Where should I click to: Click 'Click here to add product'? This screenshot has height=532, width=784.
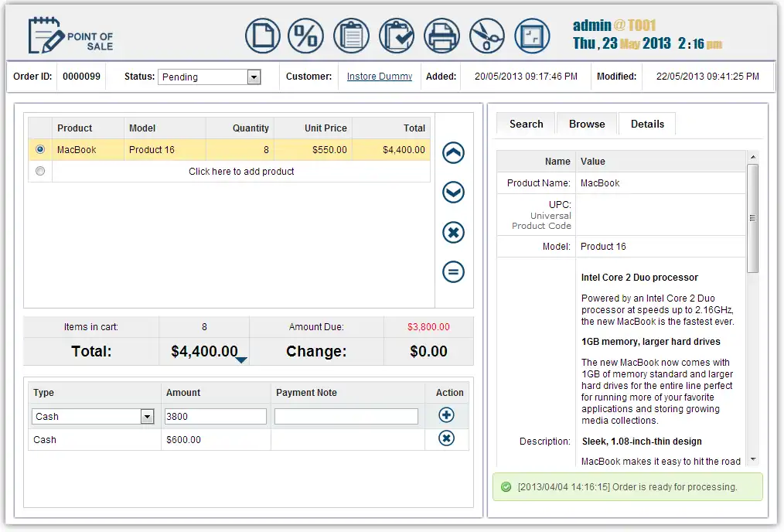241,172
